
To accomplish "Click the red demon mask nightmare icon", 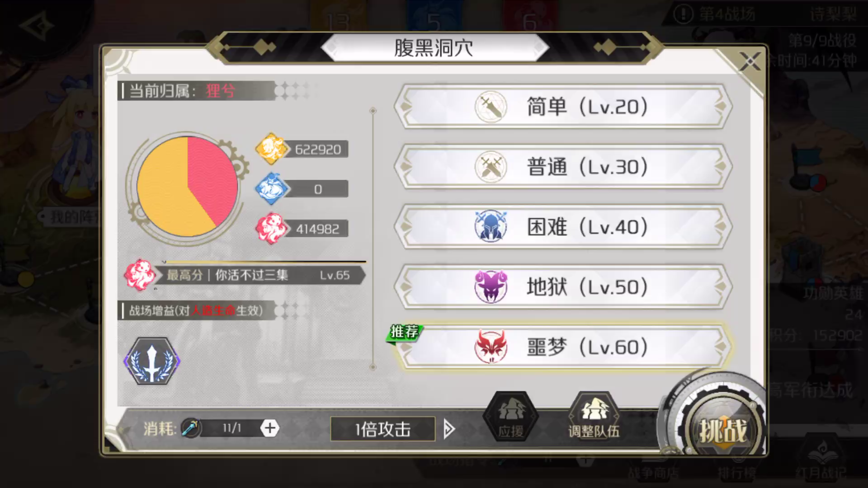I will tap(491, 347).
